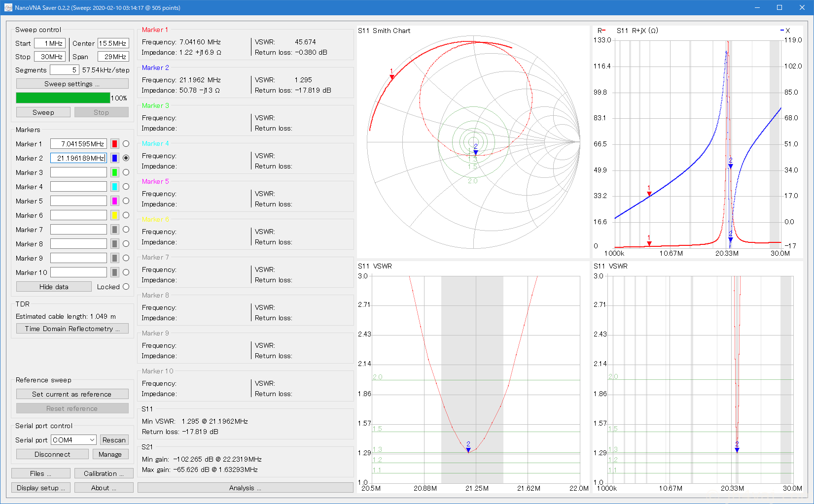Image resolution: width=814 pixels, height=504 pixels.
Task: Click the Manage button
Action: (110, 454)
